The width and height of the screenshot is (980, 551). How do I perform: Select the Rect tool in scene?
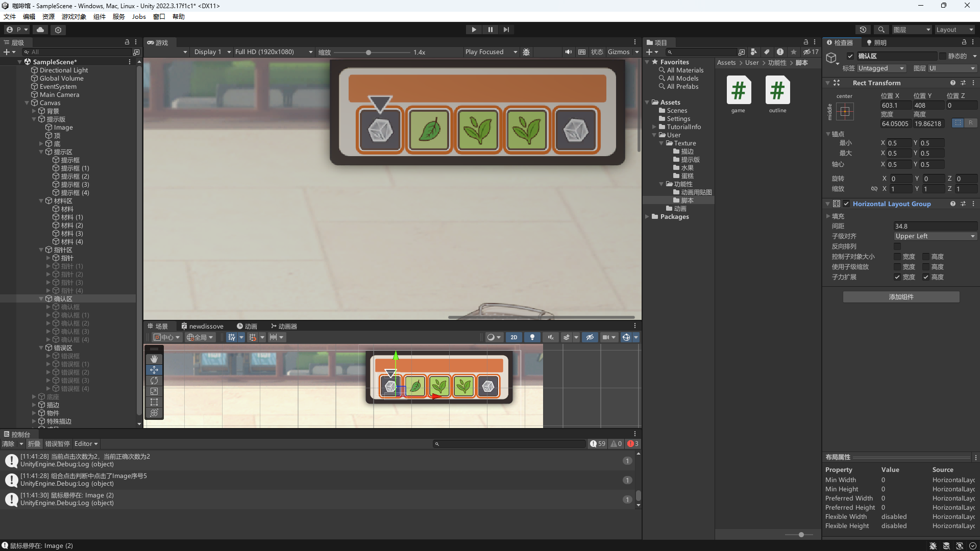point(154,402)
